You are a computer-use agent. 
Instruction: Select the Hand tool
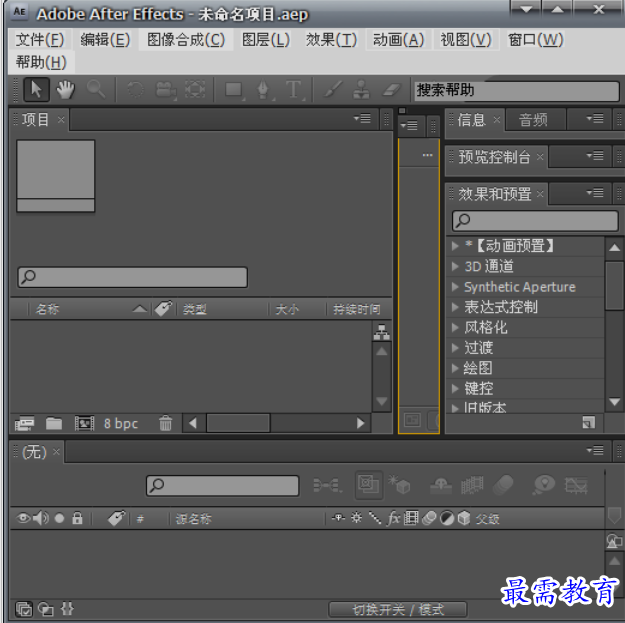coord(65,89)
